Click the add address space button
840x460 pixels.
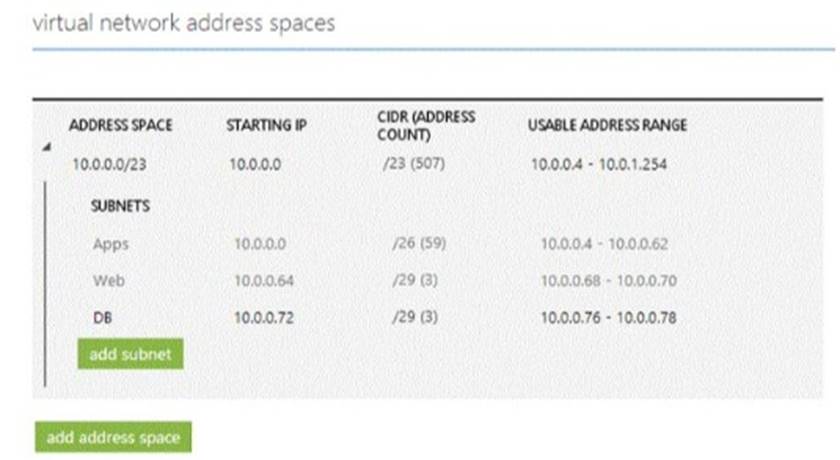pyautogui.click(x=113, y=437)
